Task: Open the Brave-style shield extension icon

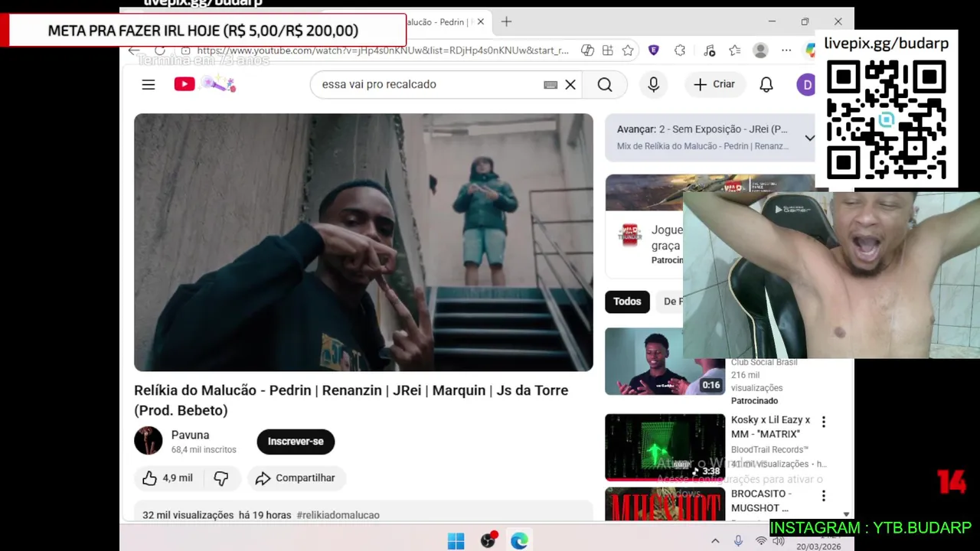Action: 653,51
